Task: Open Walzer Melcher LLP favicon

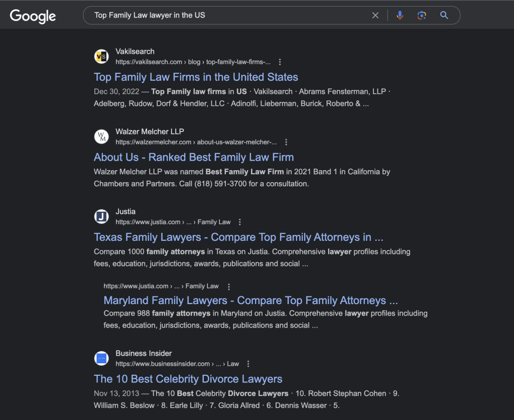Action: coord(101,136)
